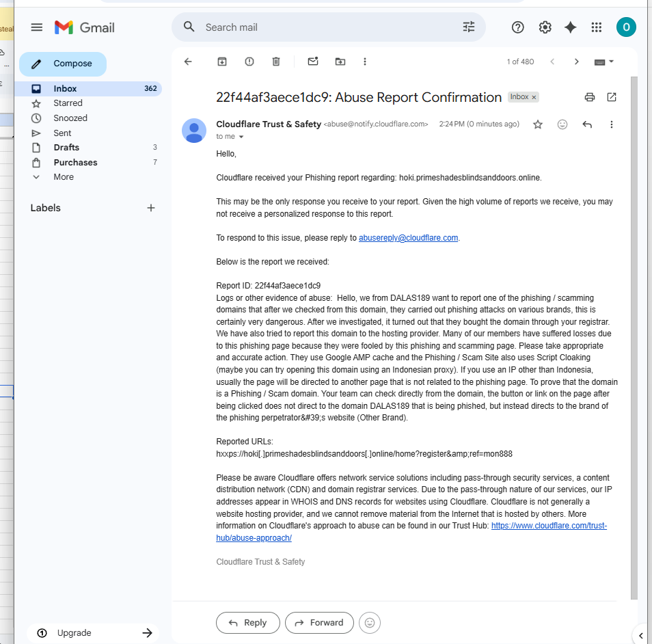Go to the older email arrow
Image resolution: width=652 pixels, height=644 pixels.
coord(576,62)
